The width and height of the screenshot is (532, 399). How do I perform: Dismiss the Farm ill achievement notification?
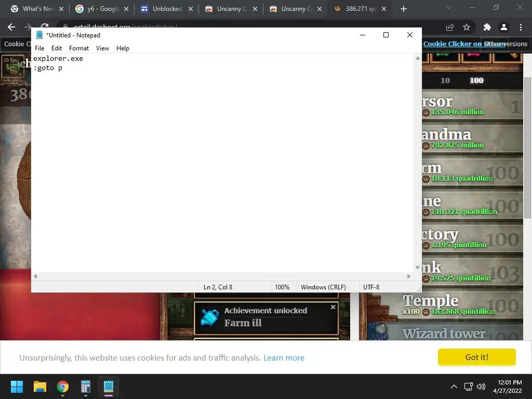[333, 307]
